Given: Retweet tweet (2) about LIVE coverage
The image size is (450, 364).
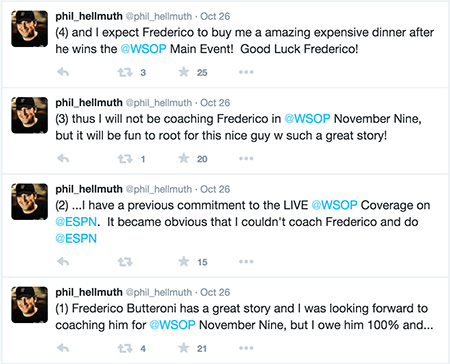Looking at the screenshot, I should 125,262.
